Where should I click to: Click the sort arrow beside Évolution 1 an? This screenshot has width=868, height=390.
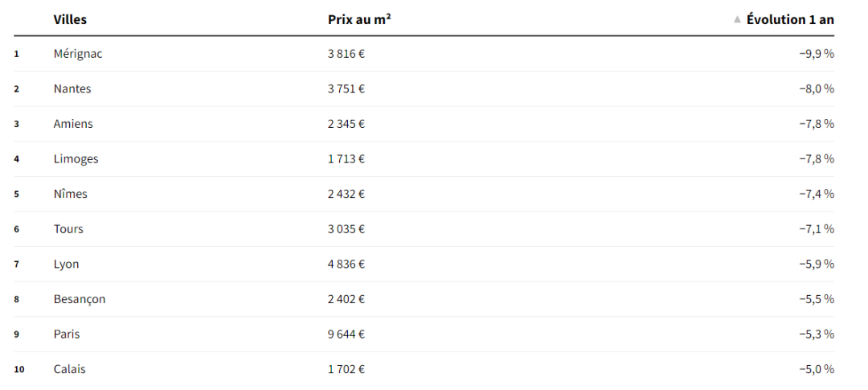click(737, 19)
